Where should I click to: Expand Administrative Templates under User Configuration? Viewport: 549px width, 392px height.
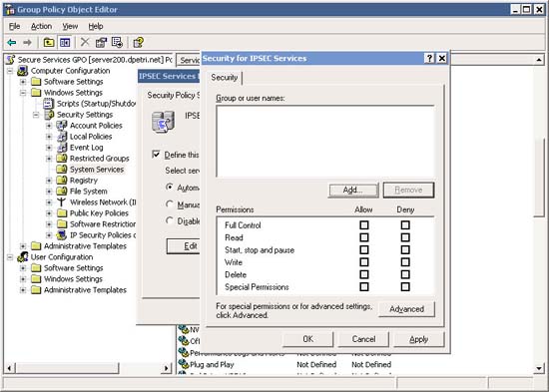[x=23, y=290]
